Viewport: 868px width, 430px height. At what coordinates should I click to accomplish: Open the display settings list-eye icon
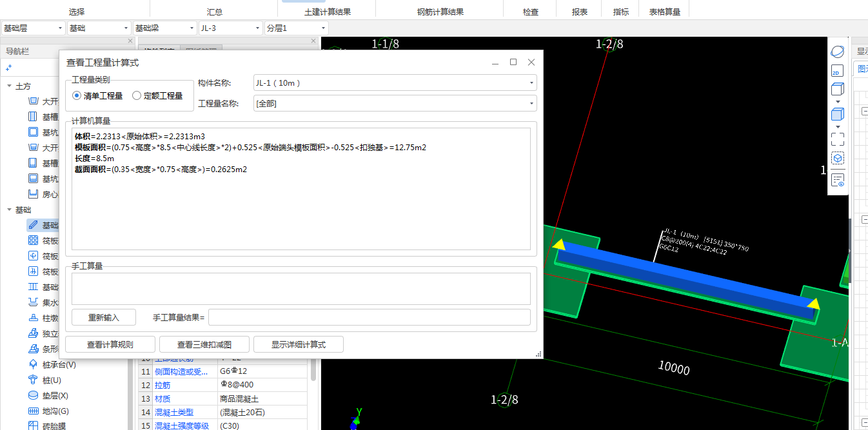[837, 180]
